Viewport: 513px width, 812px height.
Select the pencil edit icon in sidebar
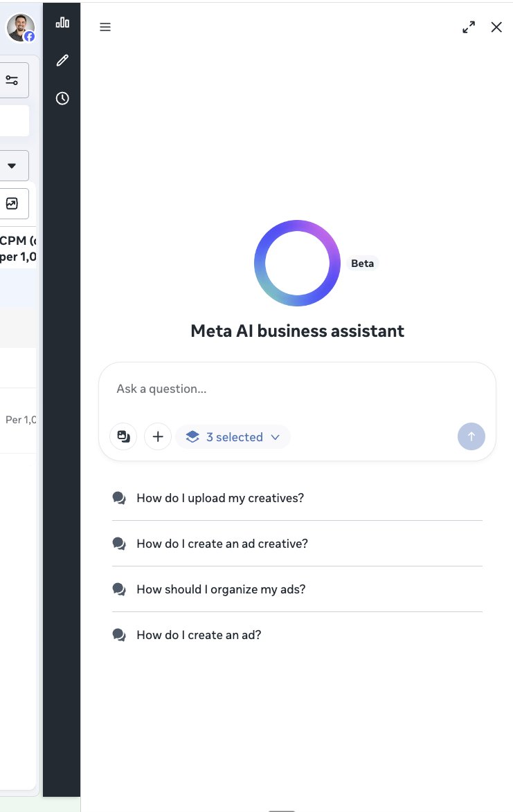click(62, 61)
